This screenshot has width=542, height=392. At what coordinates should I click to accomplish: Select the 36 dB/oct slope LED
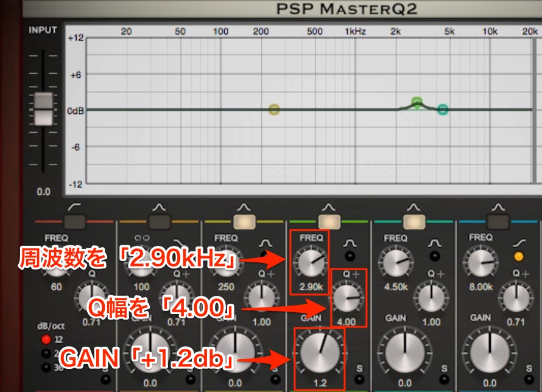46,368
